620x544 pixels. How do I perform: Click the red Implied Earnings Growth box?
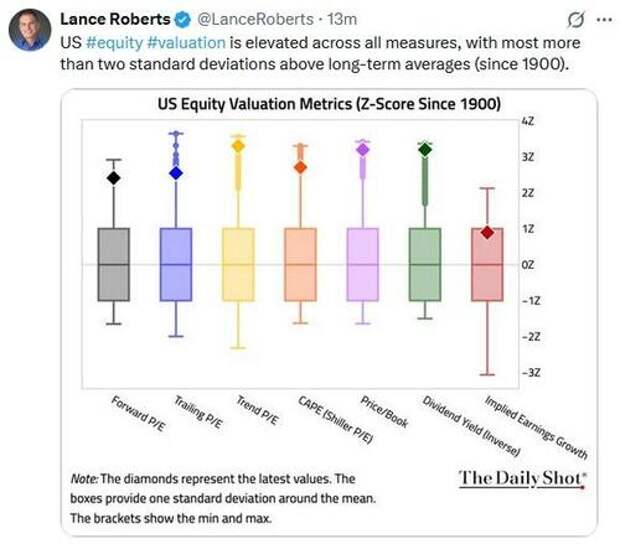(x=487, y=264)
